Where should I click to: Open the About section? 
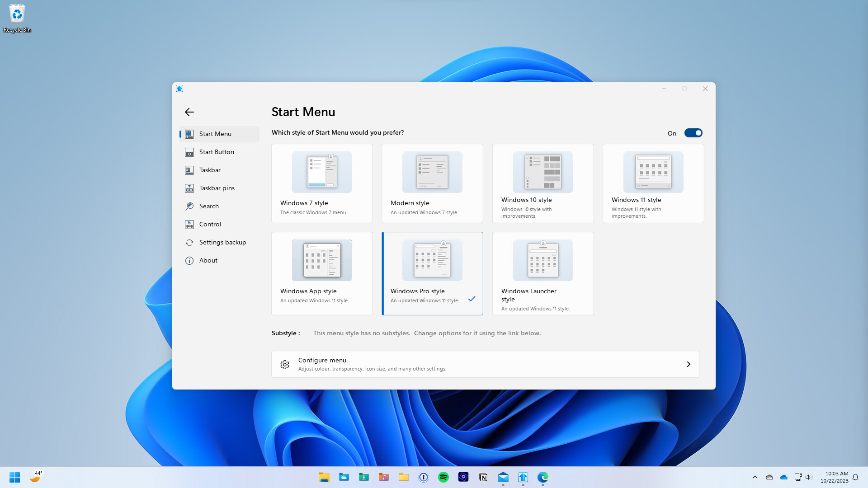[x=208, y=260]
